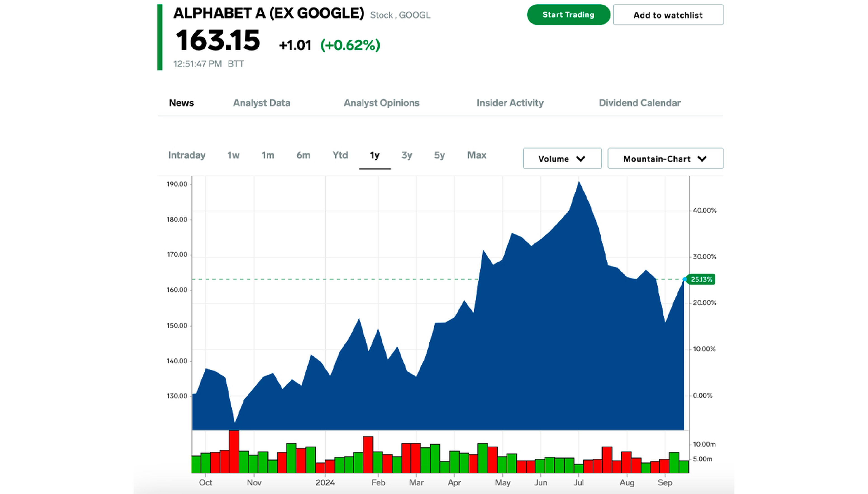Open the Mountain-Chart type dropdown
This screenshot has width=868, height=494.
click(x=665, y=158)
